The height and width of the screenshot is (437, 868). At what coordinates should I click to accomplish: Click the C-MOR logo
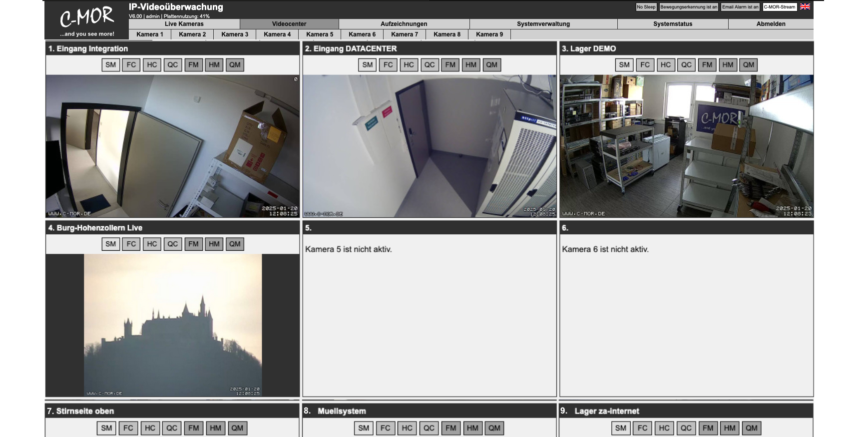tap(87, 20)
